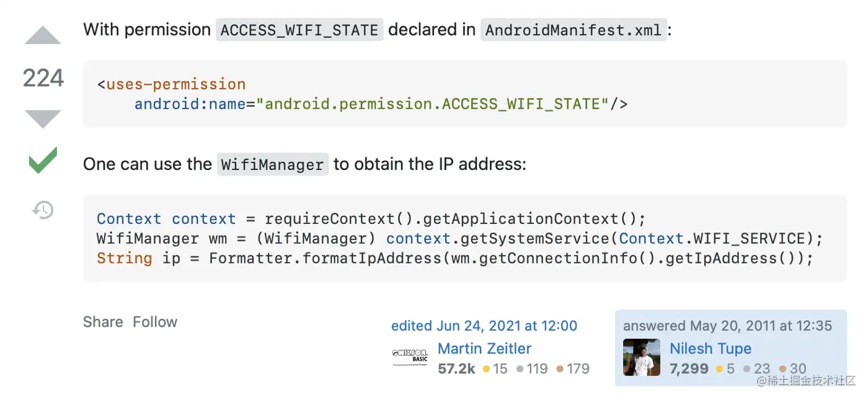868x399 pixels.
Task: Open the edited Jun 24, 2021 revision link
Action: [x=484, y=326]
